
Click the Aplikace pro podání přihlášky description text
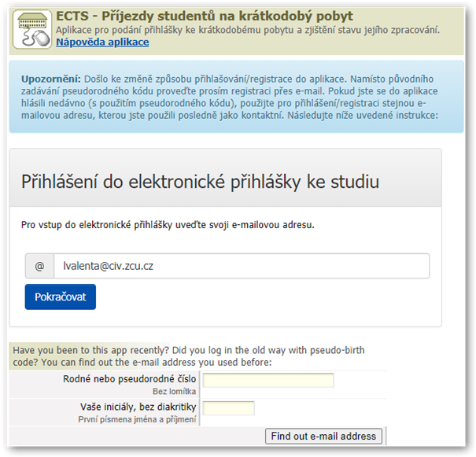coord(248,30)
